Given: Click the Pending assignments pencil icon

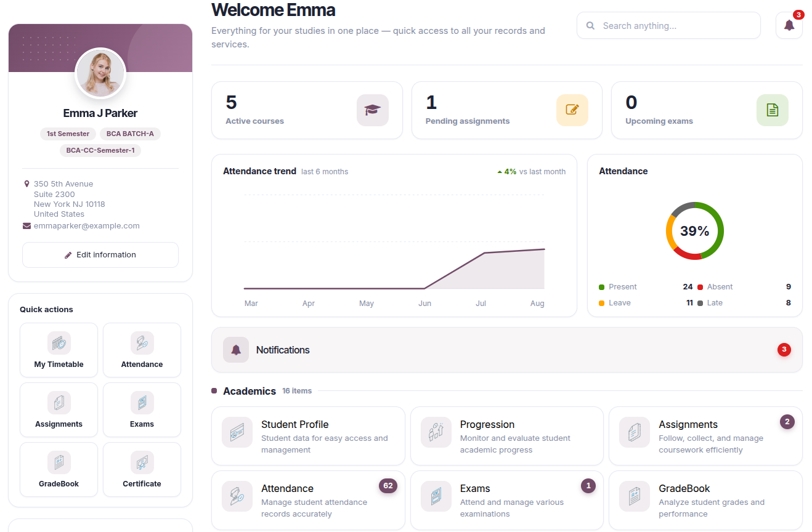Looking at the screenshot, I should click(572, 110).
